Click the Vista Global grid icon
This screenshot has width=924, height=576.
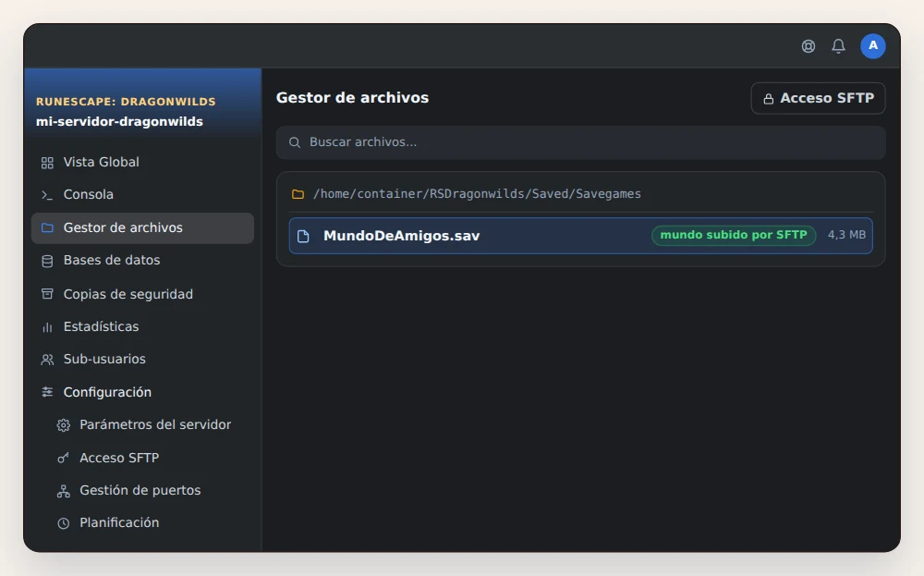tap(47, 163)
